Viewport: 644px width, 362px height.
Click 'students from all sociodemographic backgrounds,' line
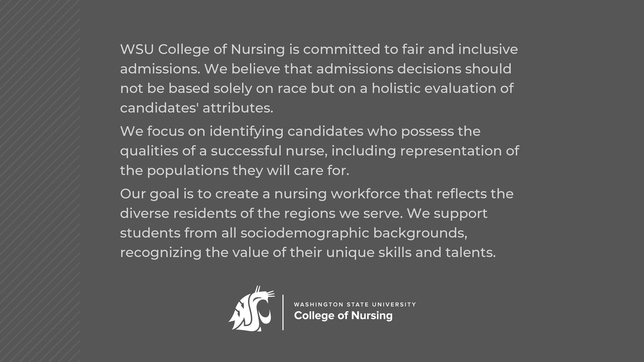(x=293, y=233)
